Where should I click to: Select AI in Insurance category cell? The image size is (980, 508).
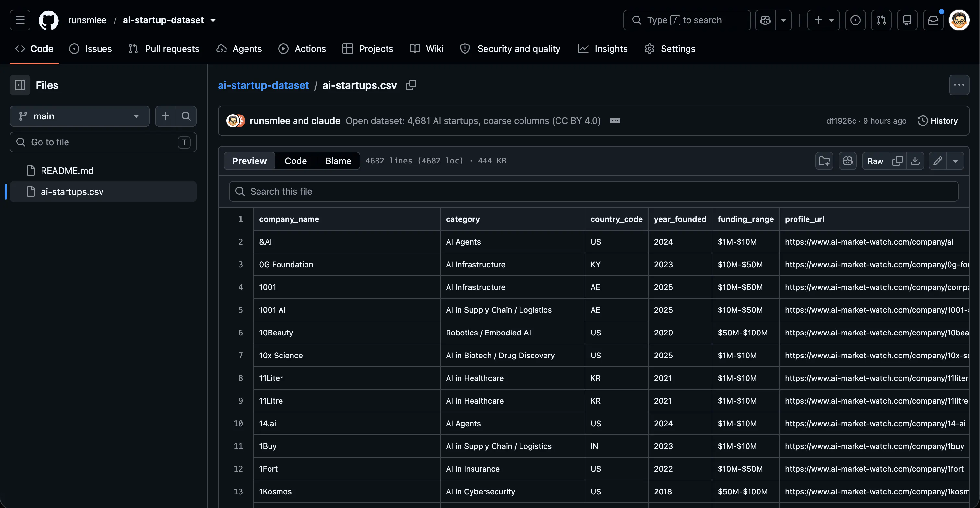pyautogui.click(x=512, y=469)
